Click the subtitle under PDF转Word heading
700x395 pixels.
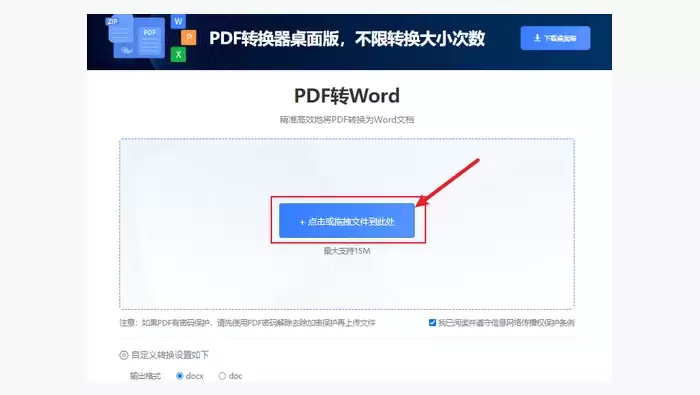tap(347, 120)
